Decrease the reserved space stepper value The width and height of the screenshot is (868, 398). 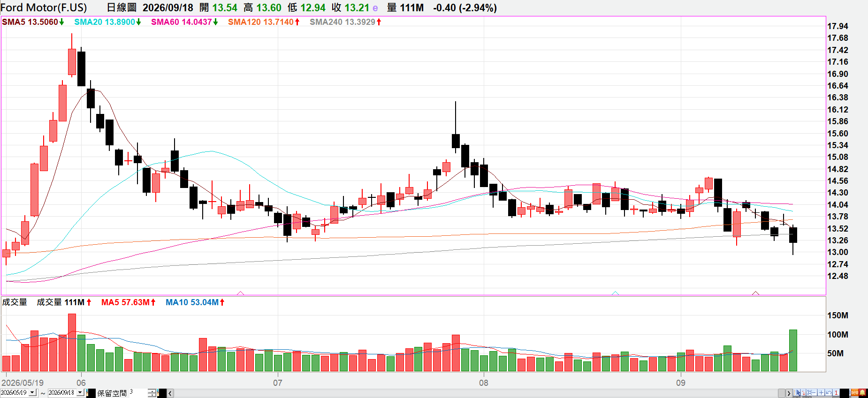click(x=152, y=395)
